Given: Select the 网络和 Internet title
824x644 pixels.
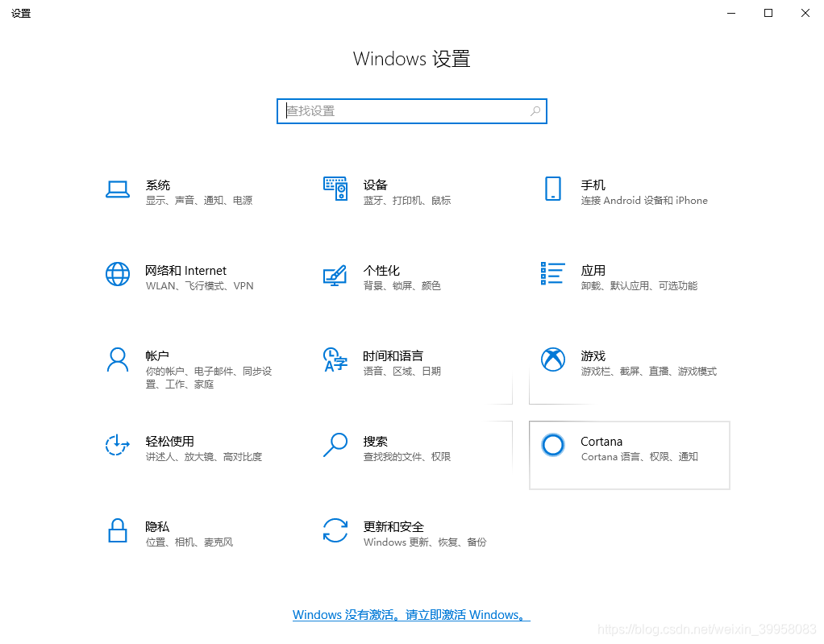Looking at the screenshot, I should pos(186,271).
